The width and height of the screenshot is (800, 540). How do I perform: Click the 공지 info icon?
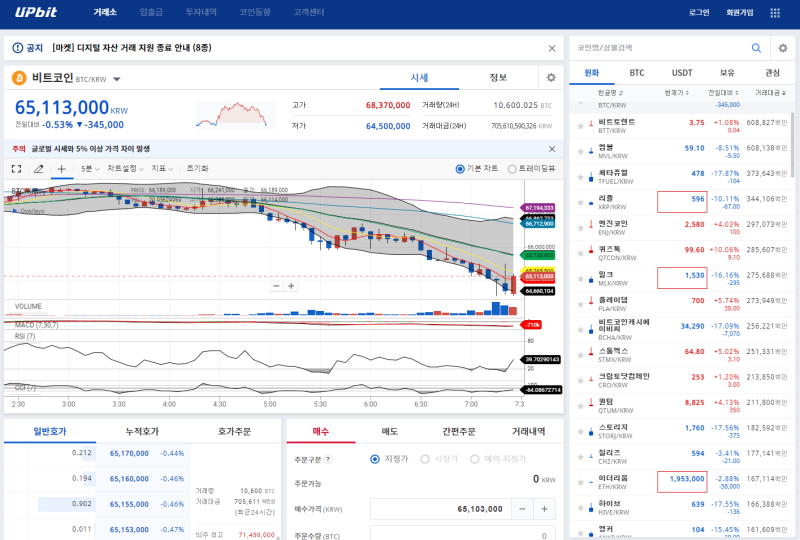click(x=17, y=48)
